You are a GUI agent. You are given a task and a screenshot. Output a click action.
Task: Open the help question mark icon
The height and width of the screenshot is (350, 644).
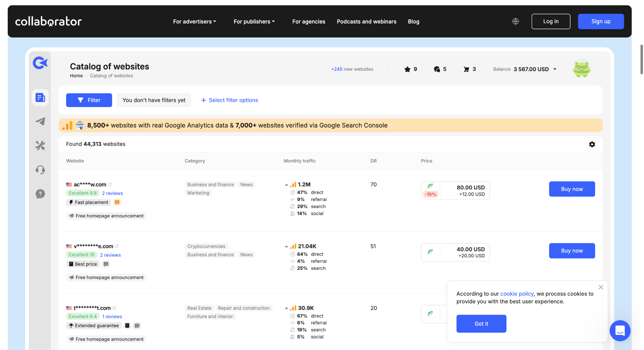click(x=40, y=194)
